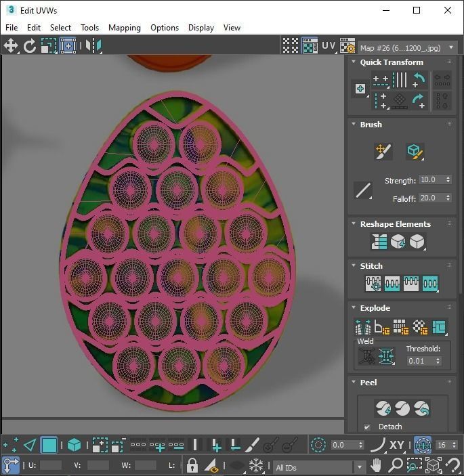This screenshot has height=476, width=464.
Task: Toggle the map display in dialog icon
Action: point(310,45)
